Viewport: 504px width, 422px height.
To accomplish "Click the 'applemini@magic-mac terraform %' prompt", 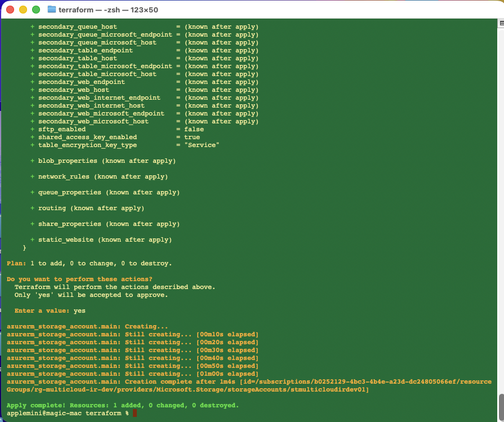I will tap(68, 414).
